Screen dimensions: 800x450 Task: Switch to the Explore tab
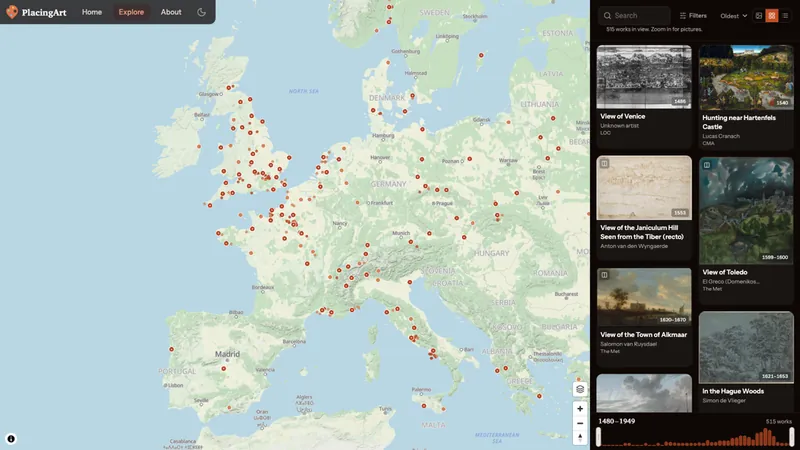tap(131, 12)
